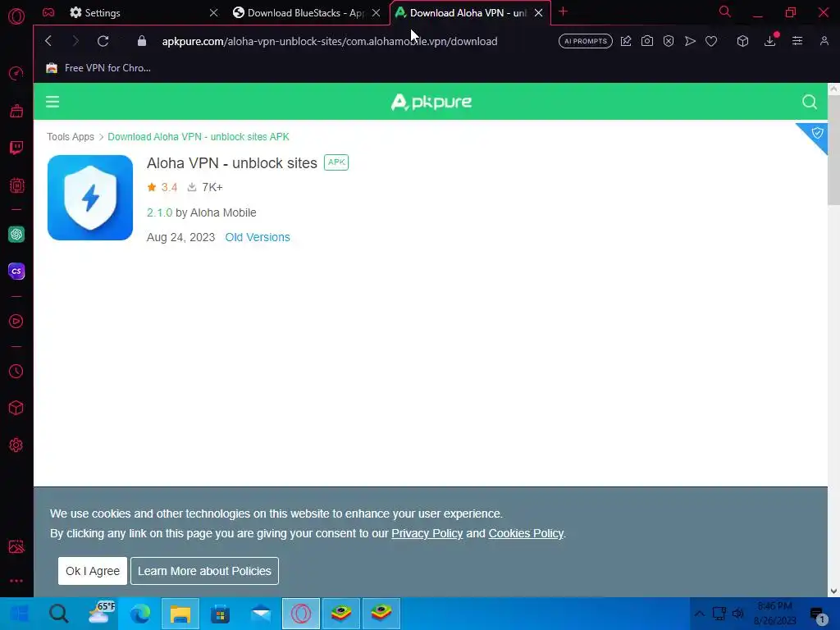840x630 pixels.
Task: Open the sidebar three-dots more menu
Action: (x=16, y=581)
